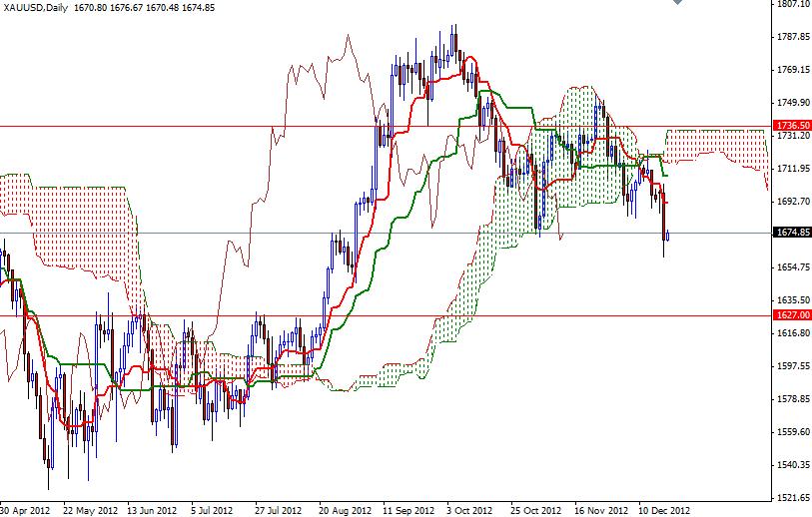
Task: Click the 30 Apr 2012 date label
Action: tap(25, 510)
